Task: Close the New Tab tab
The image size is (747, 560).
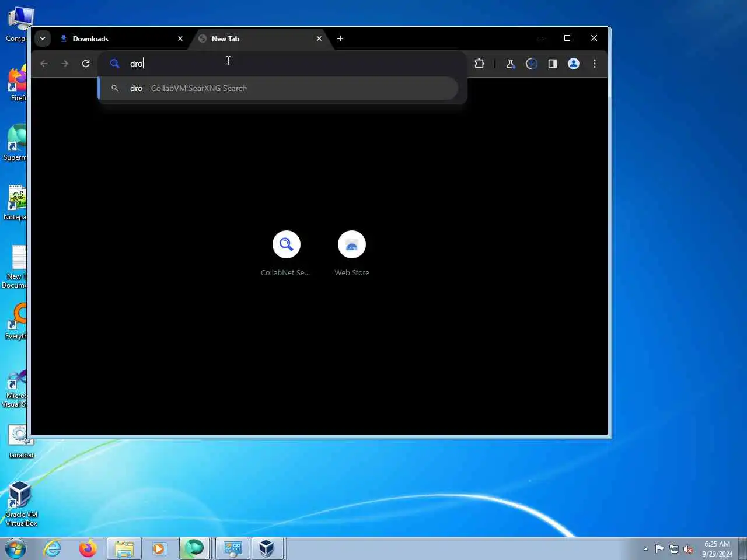Action: pos(319,38)
